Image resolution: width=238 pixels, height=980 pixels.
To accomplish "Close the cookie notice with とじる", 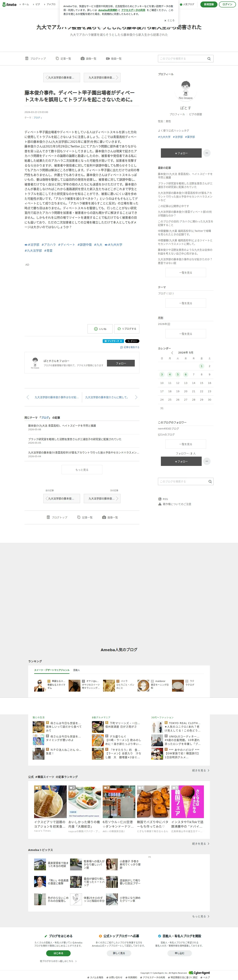I will pyautogui.click(x=170, y=21).
